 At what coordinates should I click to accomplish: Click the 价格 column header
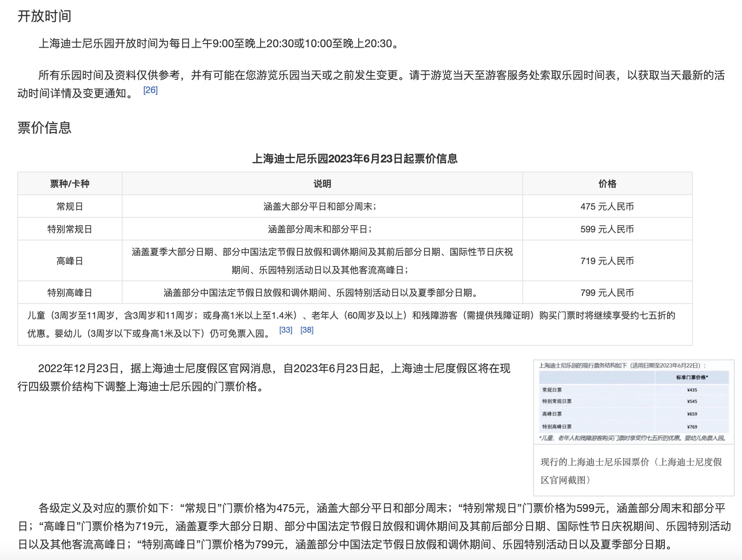coord(608,184)
